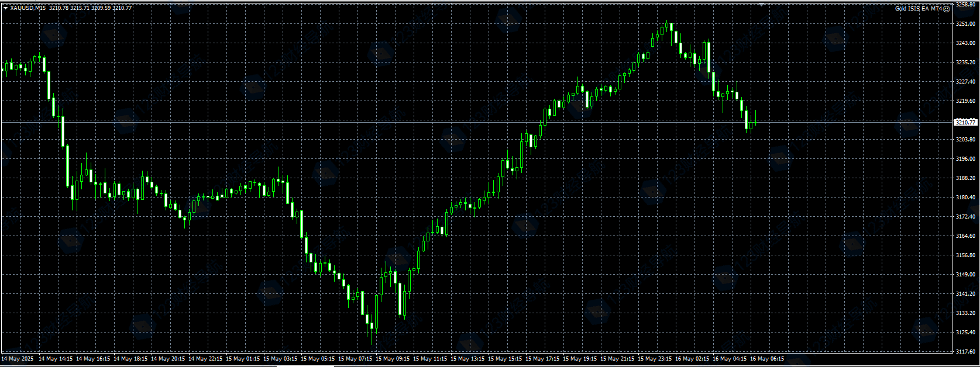This screenshot has height=367, width=980.
Task: Select the 14 May 2025 date label
Action: (18, 359)
